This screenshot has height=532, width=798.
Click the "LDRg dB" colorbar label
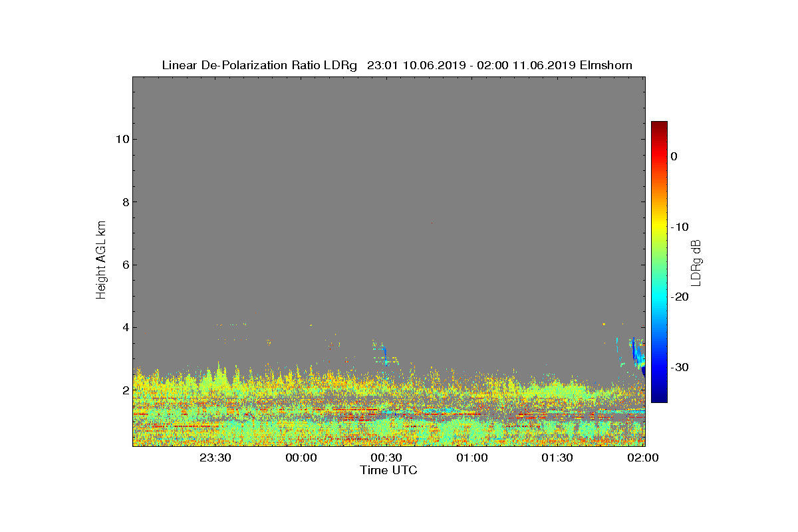(696, 262)
